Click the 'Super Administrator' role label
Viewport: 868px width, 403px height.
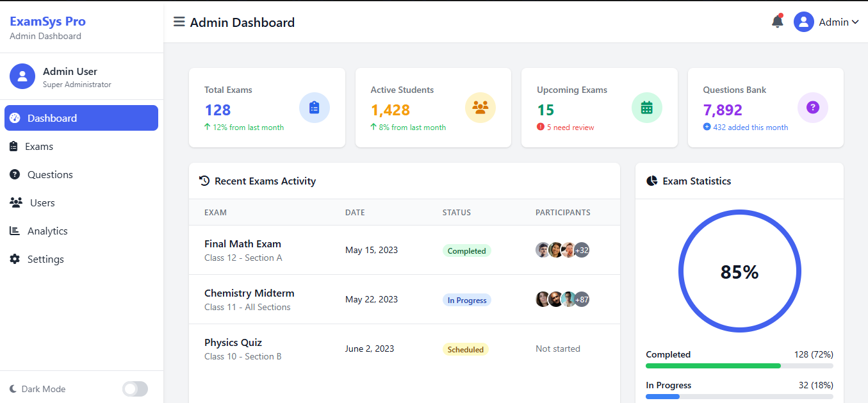(x=77, y=85)
